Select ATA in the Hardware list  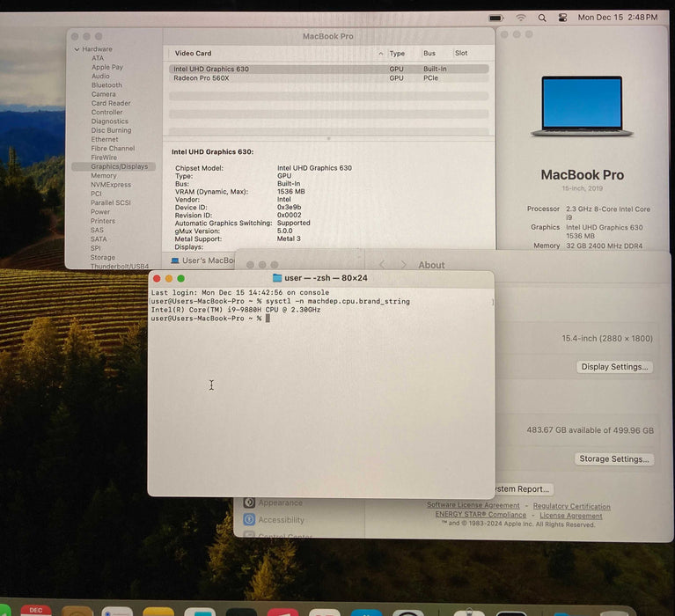(98, 58)
